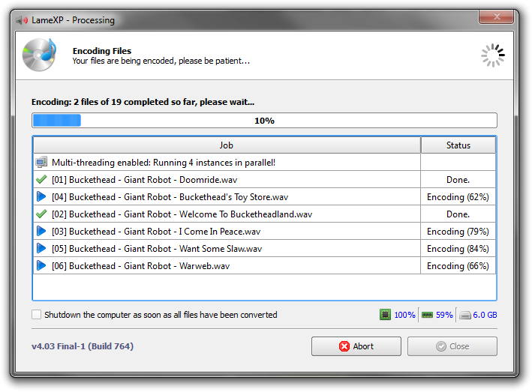Image resolution: width=532 pixels, height=392 pixels.
Task: Click the green checkmark beside Doomride.wav
Action: pos(41,180)
